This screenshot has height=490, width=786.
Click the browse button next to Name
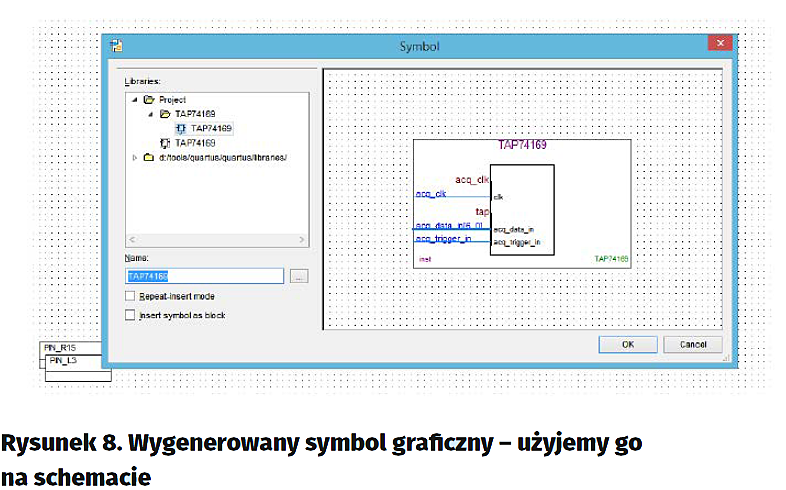298,276
